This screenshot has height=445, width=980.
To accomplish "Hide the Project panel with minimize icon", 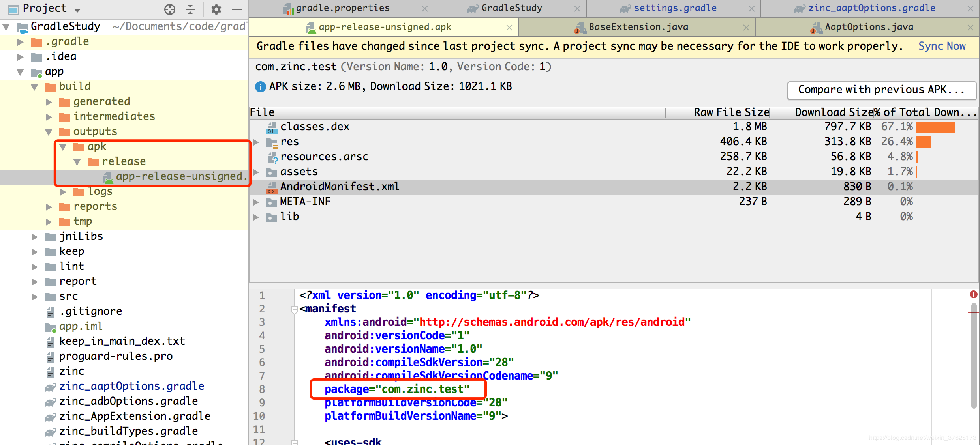I will [x=237, y=9].
